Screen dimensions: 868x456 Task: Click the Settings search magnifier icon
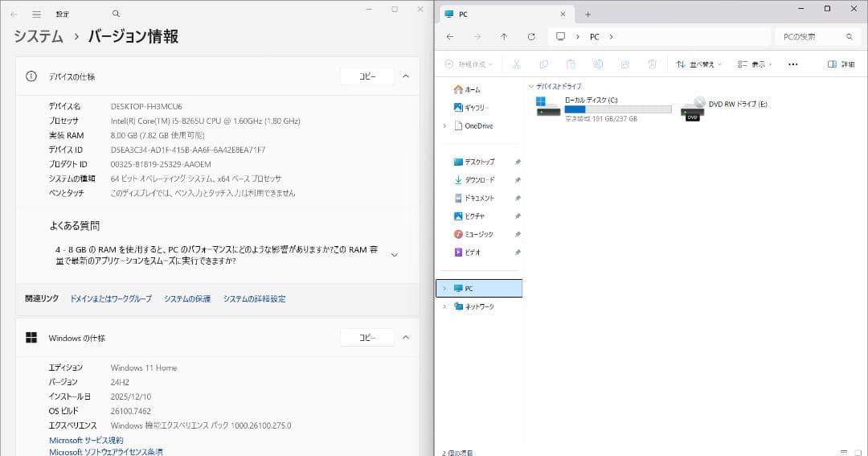click(116, 14)
